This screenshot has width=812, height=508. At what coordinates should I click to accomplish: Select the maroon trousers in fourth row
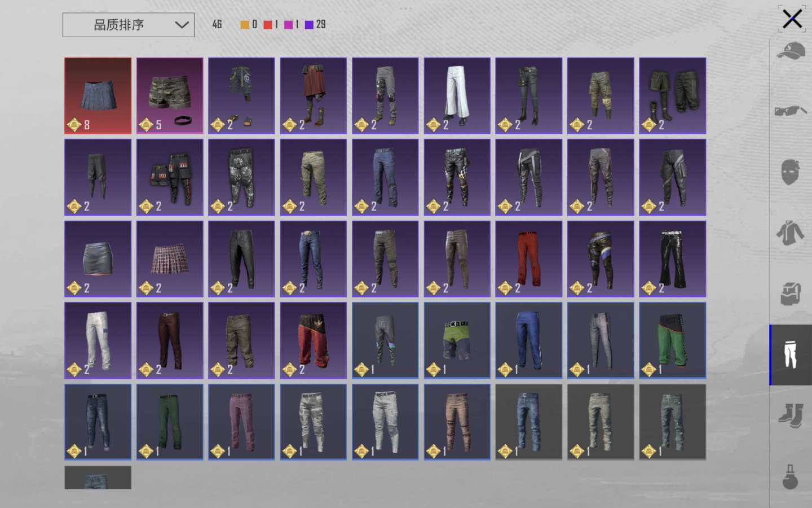170,340
